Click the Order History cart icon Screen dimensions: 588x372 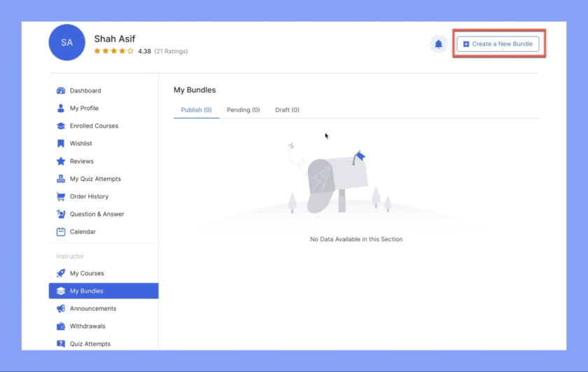(x=61, y=197)
